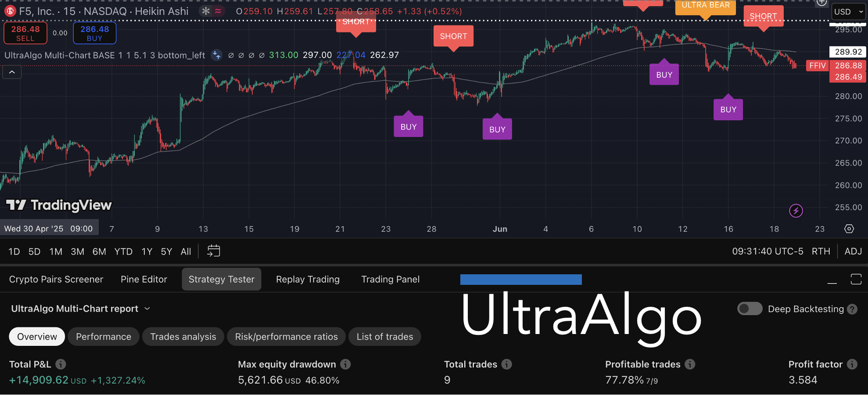Open the USD currency dropdown
868x395 pixels.
pyautogui.click(x=849, y=12)
